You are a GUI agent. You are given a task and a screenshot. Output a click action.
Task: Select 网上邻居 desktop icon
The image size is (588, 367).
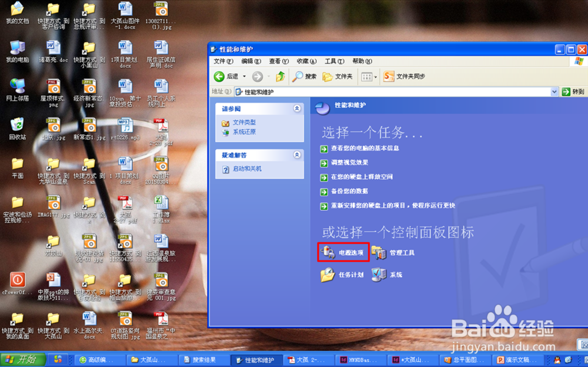(17, 90)
